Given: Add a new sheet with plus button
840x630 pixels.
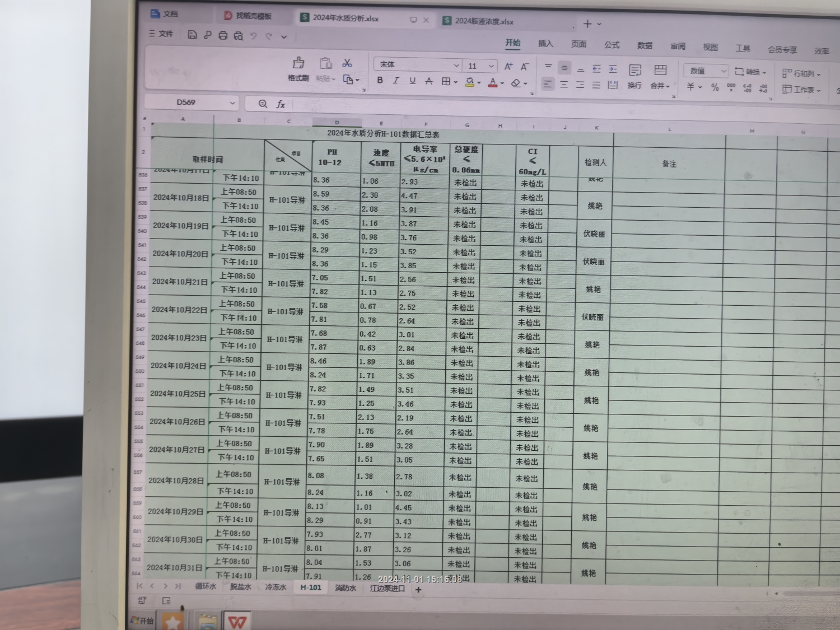Looking at the screenshot, I should (418, 589).
